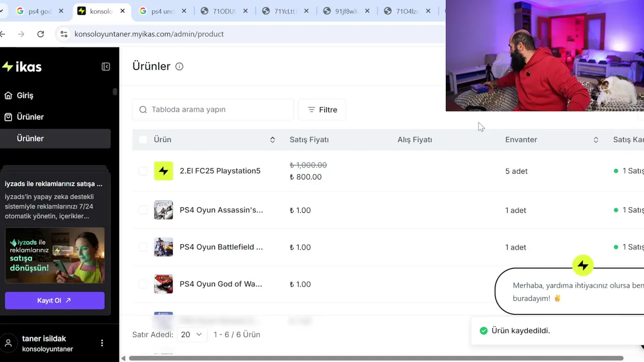
Task: Switch to the ps4 god Google tab
Action: click(39, 11)
